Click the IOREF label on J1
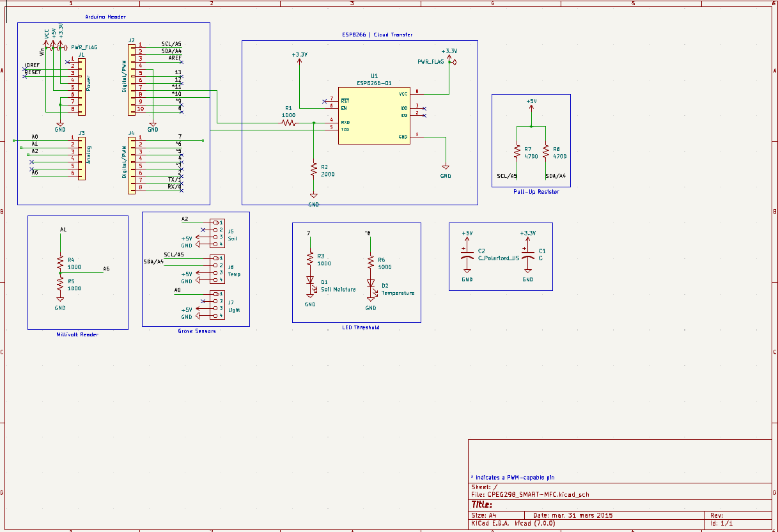Image resolution: width=778 pixels, height=532 pixels. [32, 65]
